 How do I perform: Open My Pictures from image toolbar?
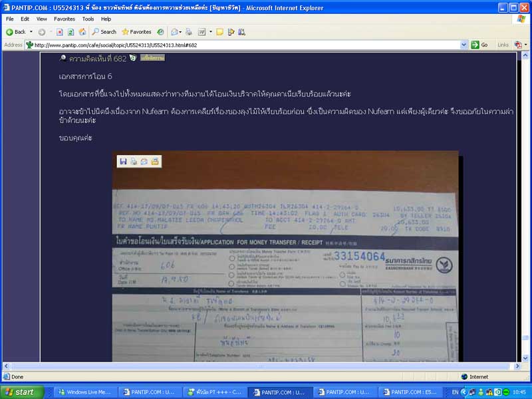click(x=155, y=162)
